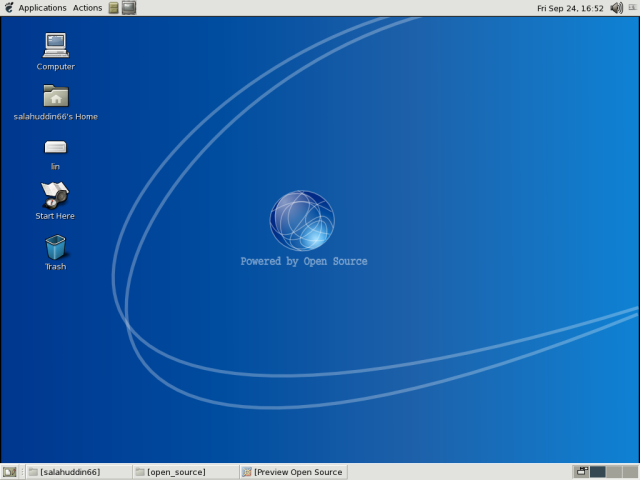Open the Applications menu
This screenshot has height=480, width=640.
(42, 8)
